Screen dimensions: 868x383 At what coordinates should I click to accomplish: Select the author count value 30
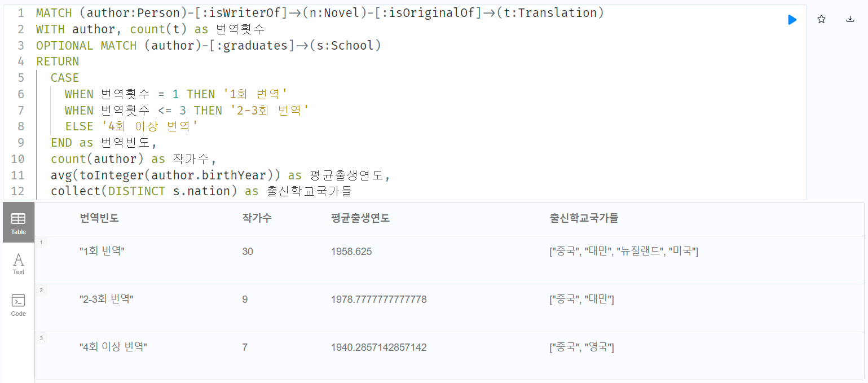point(248,252)
